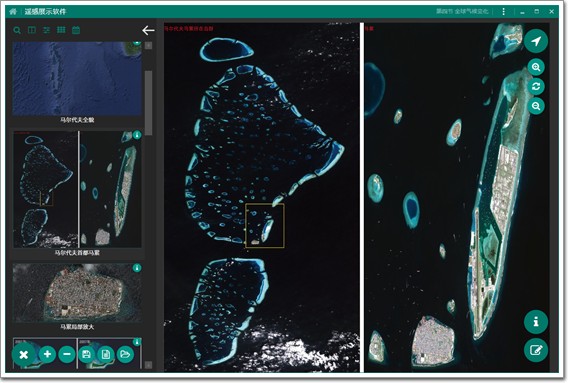
Task: Open folder icon in floating action bar
Action: point(125,354)
